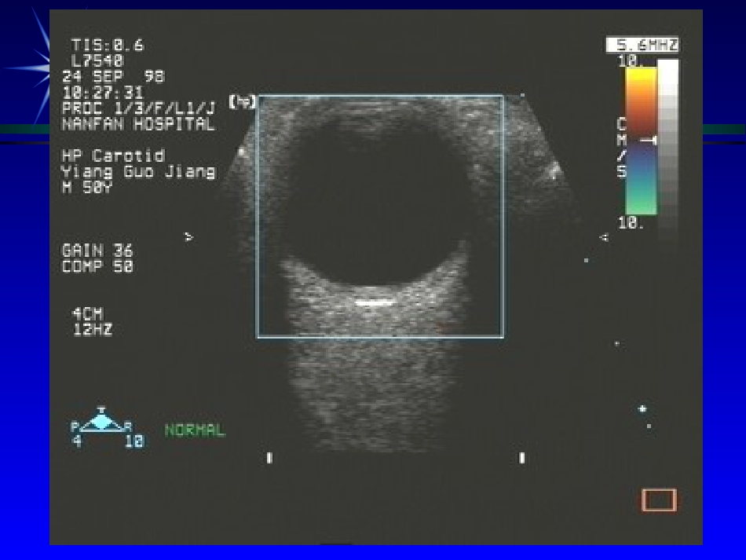Viewport: 746px width, 560px height.
Task: Select the HP Carotid preset label
Action: [x=113, y=156]
